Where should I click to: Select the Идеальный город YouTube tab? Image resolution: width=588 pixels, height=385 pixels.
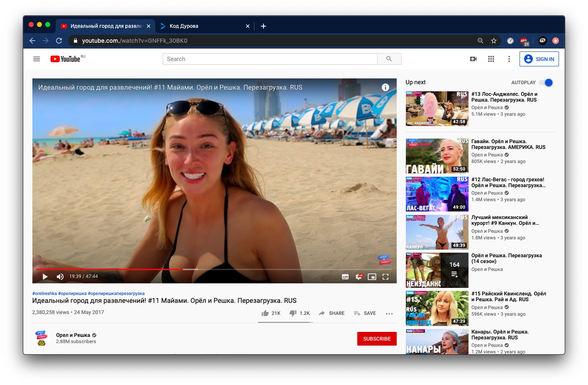[104, 26]
